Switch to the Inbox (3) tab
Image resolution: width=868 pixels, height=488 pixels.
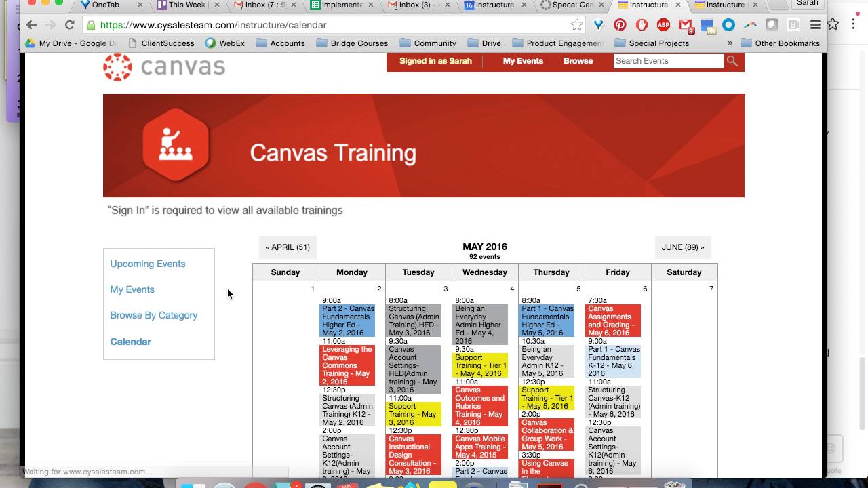[x=419, y=5]
